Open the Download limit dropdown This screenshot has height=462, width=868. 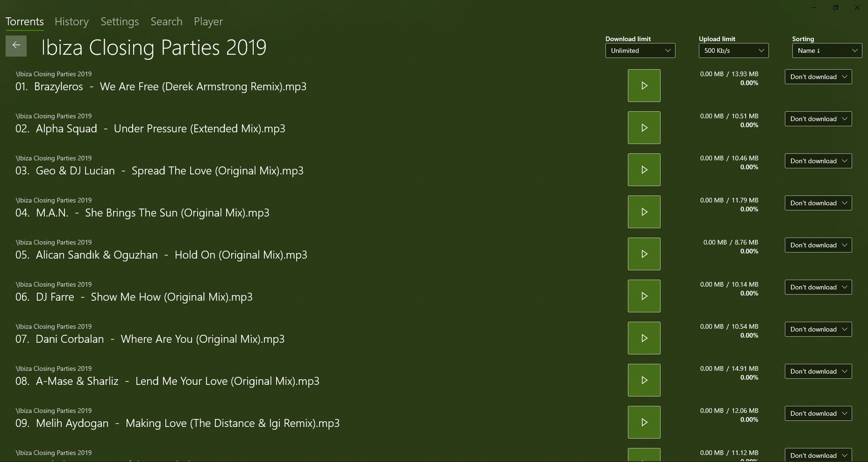(x=640, y=51)
